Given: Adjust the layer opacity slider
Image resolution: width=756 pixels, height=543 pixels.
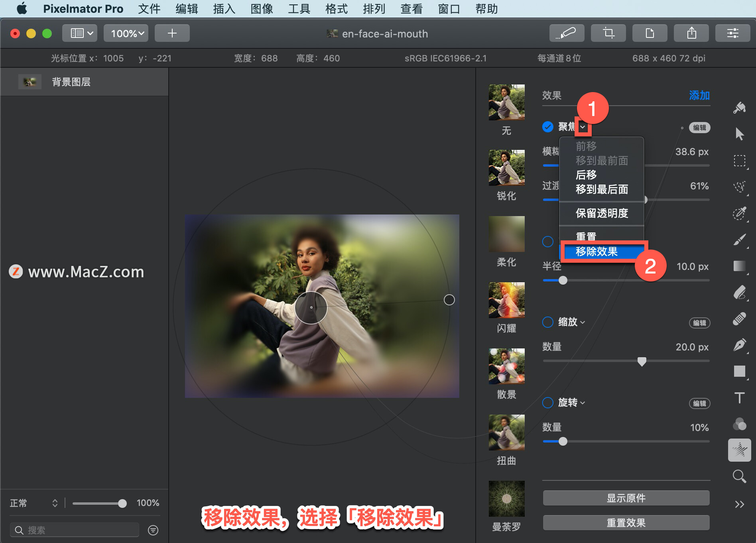Looking at the screenshot, I should pyautogui.click(x=122, y=504).
